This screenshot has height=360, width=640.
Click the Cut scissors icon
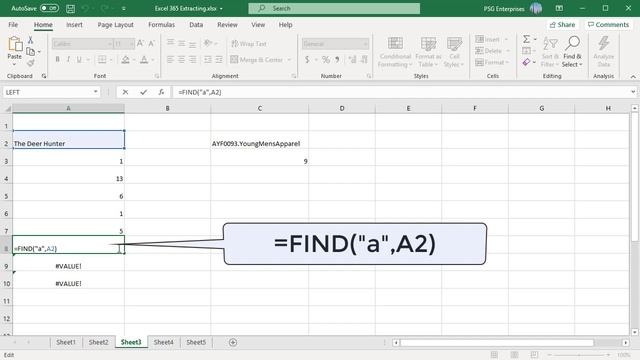point(30,40)
